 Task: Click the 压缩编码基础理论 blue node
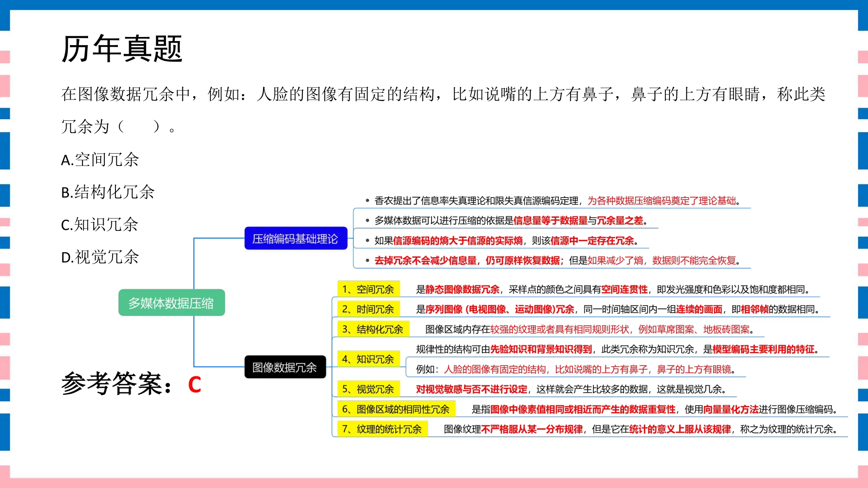[295, 238]
